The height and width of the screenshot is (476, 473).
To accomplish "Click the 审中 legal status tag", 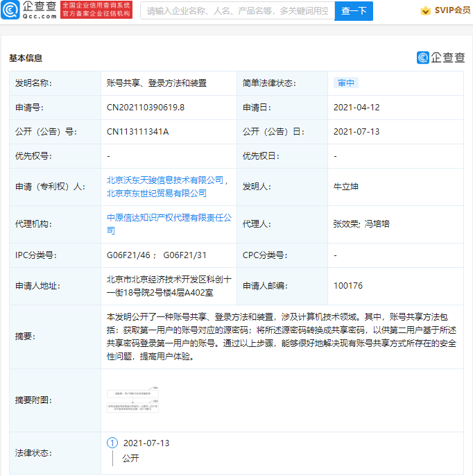I will (346, 83).
